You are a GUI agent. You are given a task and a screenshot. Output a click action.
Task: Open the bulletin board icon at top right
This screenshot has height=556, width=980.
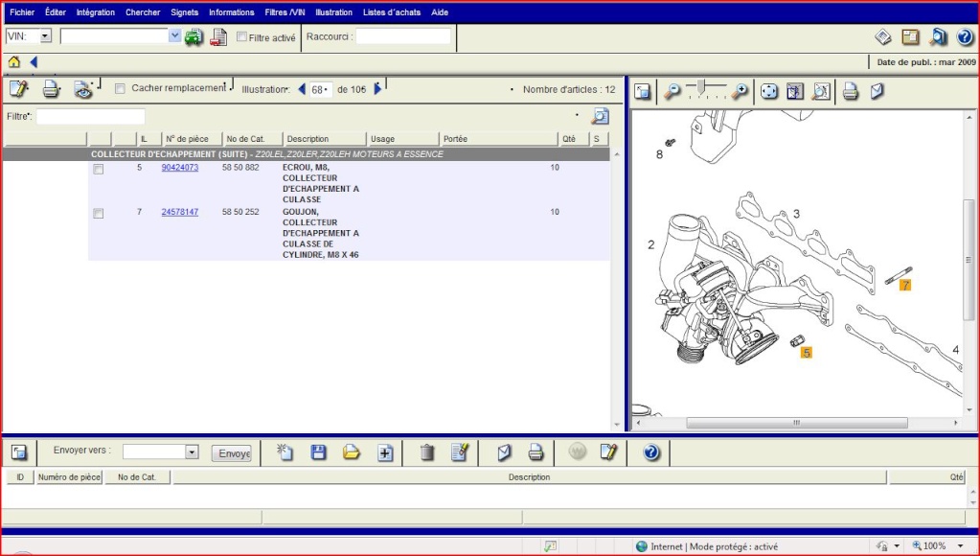(x=910, y=36)
